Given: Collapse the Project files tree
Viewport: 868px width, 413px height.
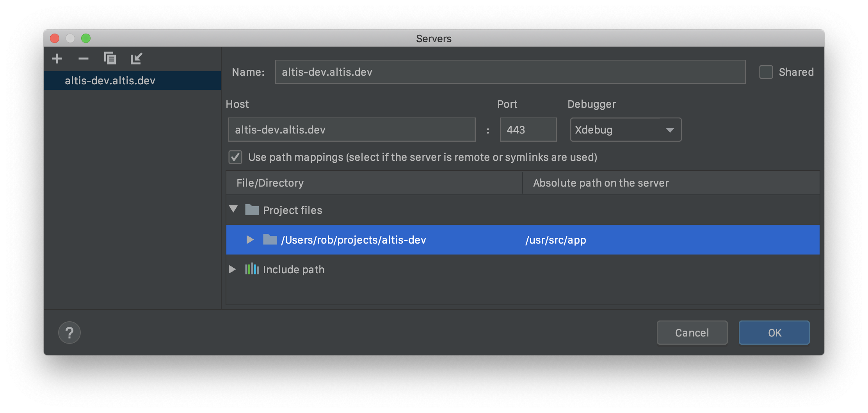Looking at the screenshot, I should coord(233,210).
